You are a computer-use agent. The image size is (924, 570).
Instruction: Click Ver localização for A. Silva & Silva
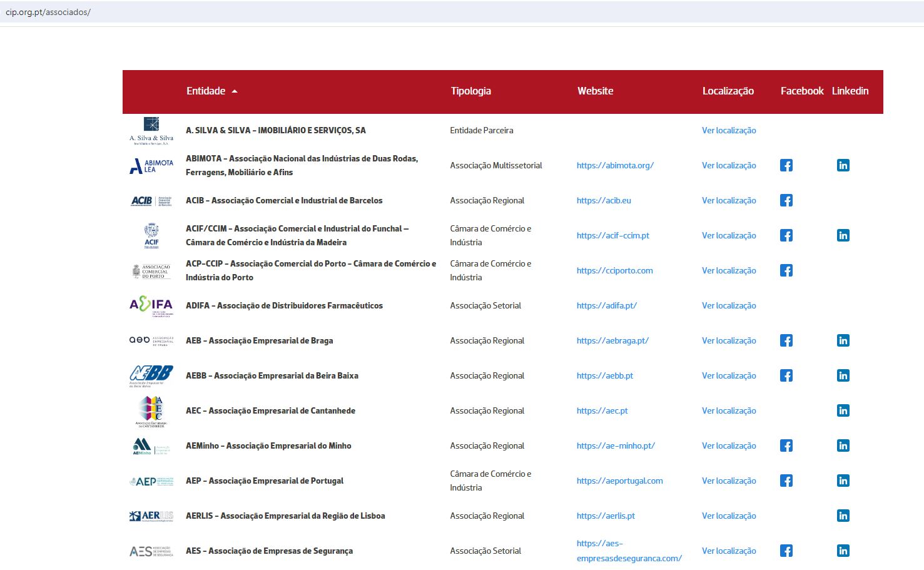(729, 130)
